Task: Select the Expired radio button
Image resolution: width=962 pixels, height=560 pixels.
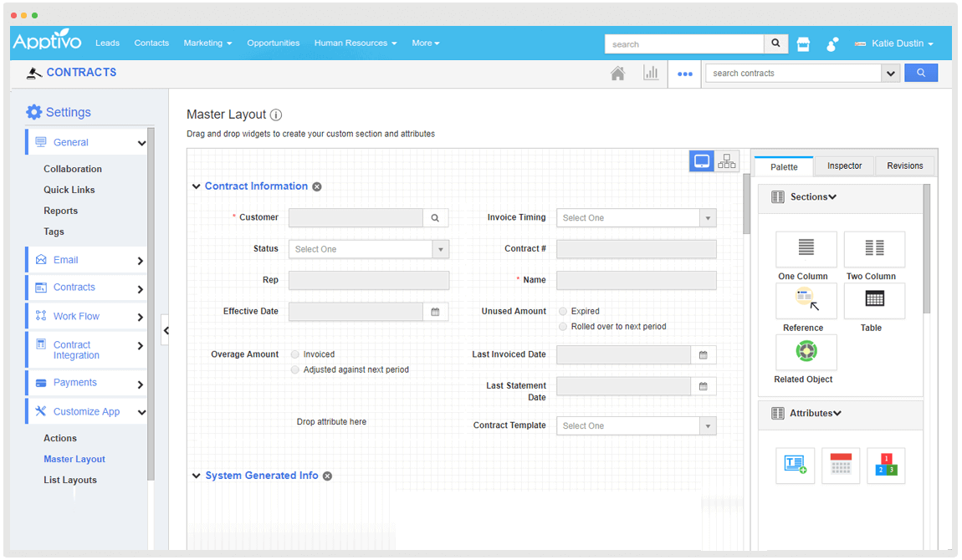Action: (x=563, y=312)
